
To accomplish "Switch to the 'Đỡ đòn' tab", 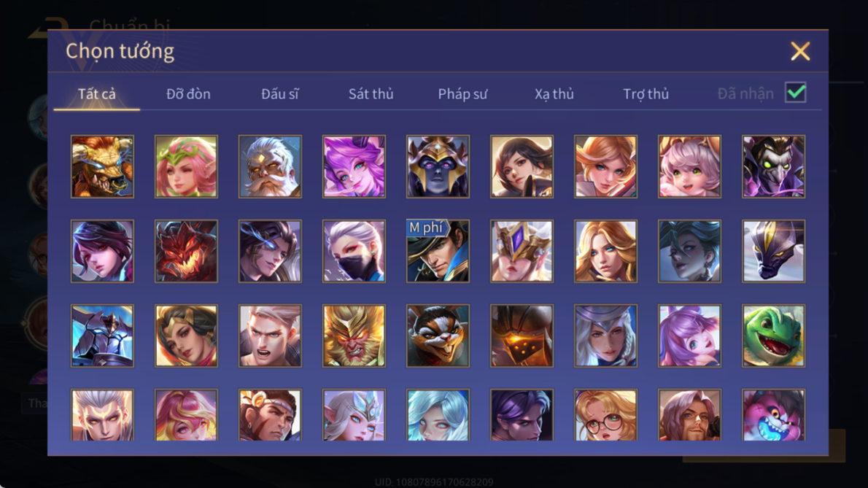I will click(x=188, y=94).
